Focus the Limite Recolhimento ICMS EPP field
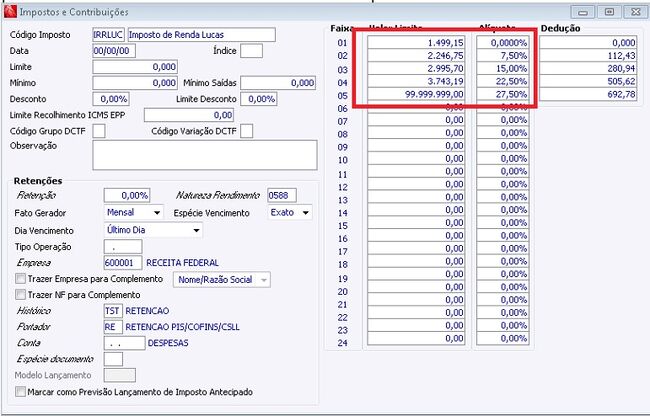 coord(189,115)
